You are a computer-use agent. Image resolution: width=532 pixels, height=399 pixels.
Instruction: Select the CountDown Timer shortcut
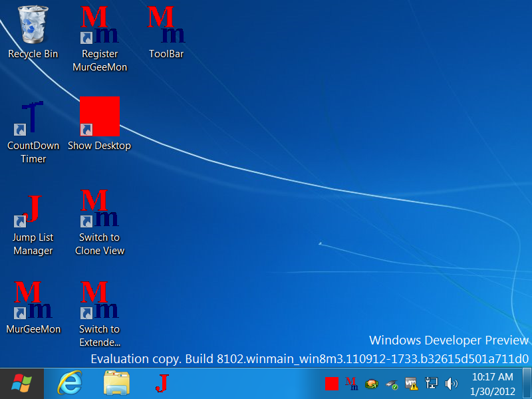coord(33,131)
